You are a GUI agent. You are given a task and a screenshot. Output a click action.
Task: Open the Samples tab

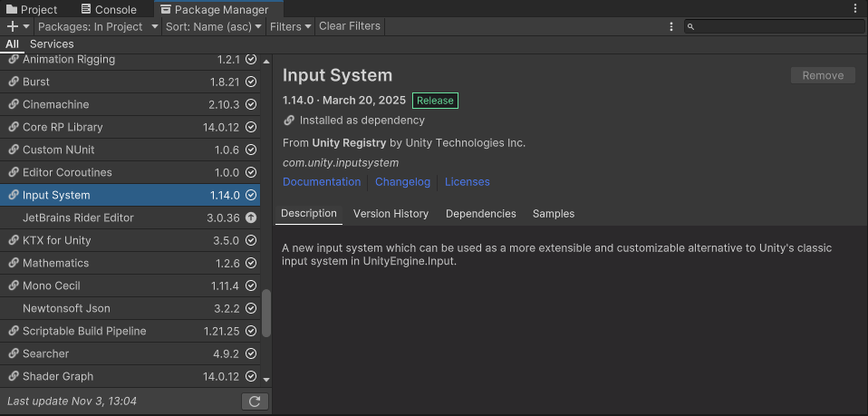[554, 214]
